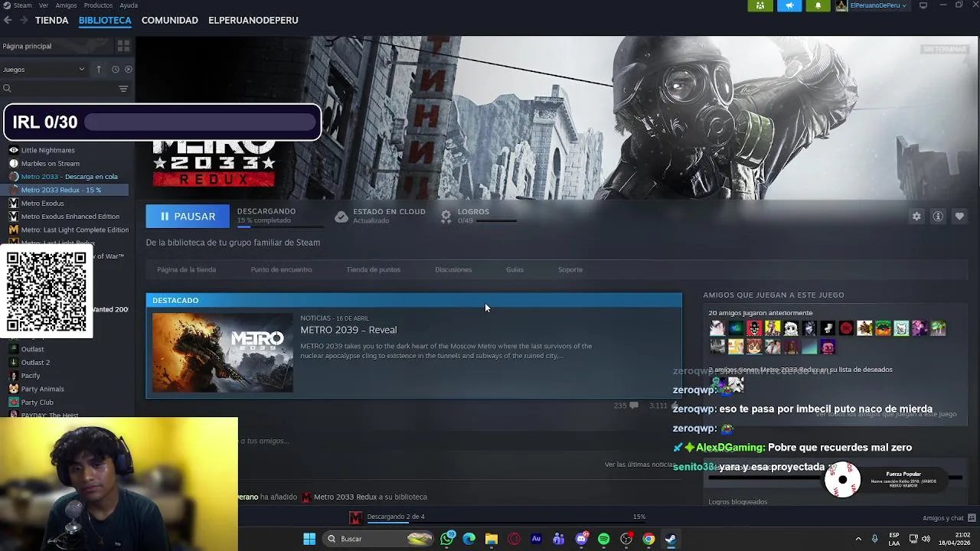
Task: Open the Ver menu
Action: (x=44, y=5)
